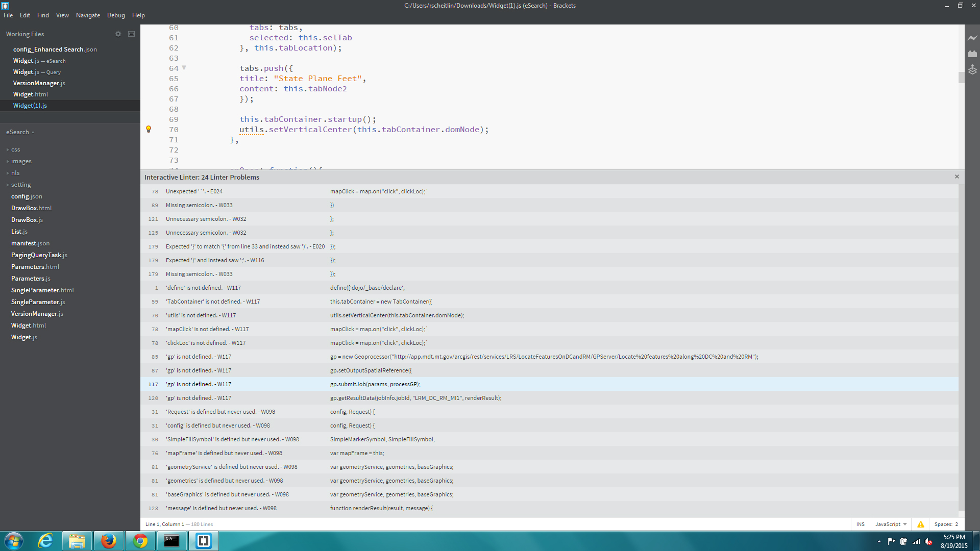This screenshot has height=551, width=980.
Task: Click editor vertical scrollbar thumb
Action: pyautogui.click(x=961, y=78)
